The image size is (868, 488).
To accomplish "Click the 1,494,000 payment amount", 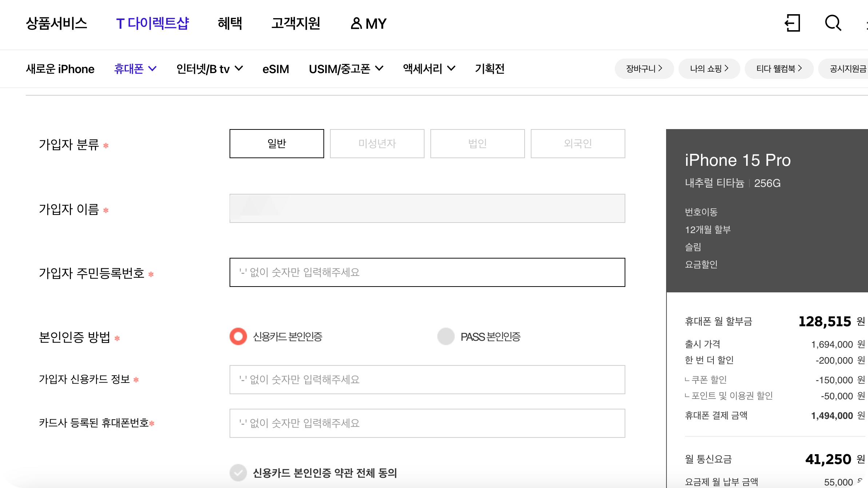I will (x=832, y=416).
